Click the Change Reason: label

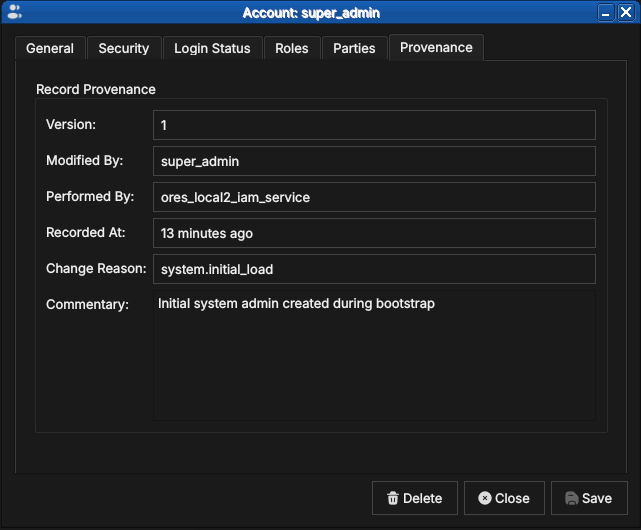(x=96, y=268)
